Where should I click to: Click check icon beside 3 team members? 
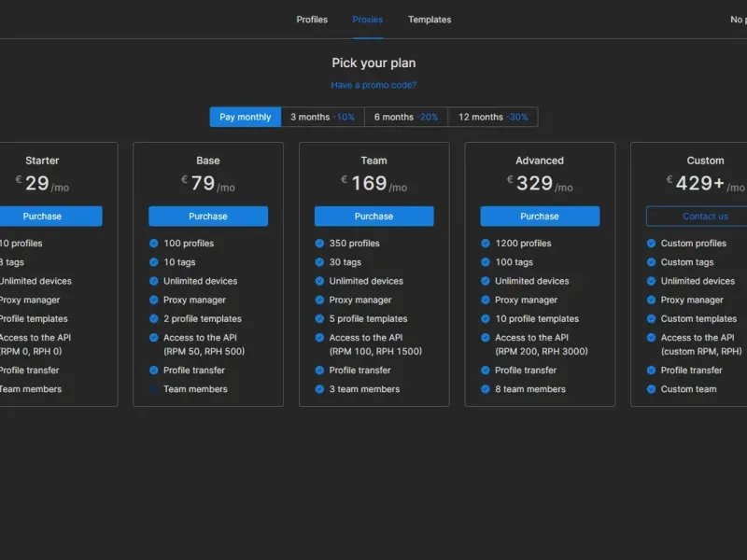pyautogui.click(x=319, y=389)
